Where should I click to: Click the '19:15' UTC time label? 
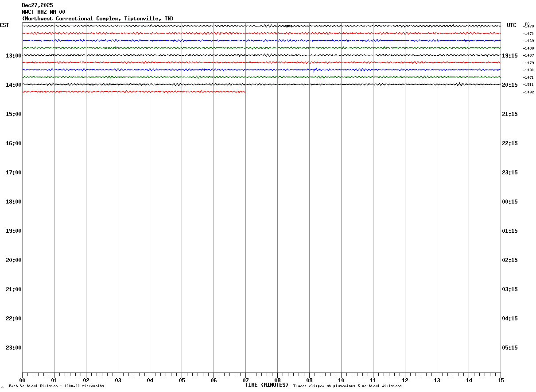[510, 56]
